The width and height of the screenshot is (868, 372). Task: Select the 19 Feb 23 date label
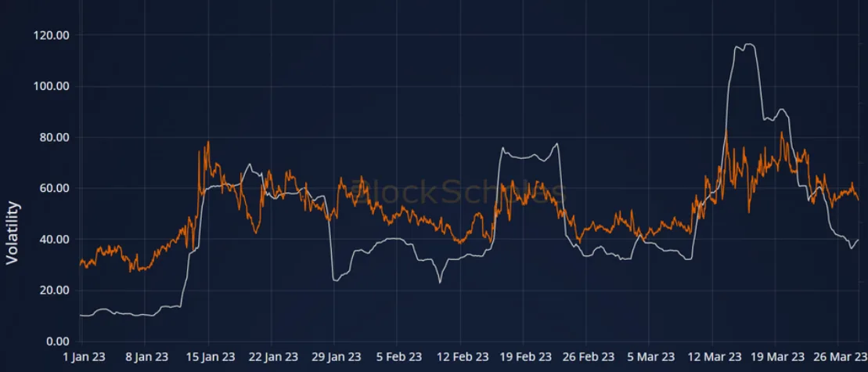524,356
